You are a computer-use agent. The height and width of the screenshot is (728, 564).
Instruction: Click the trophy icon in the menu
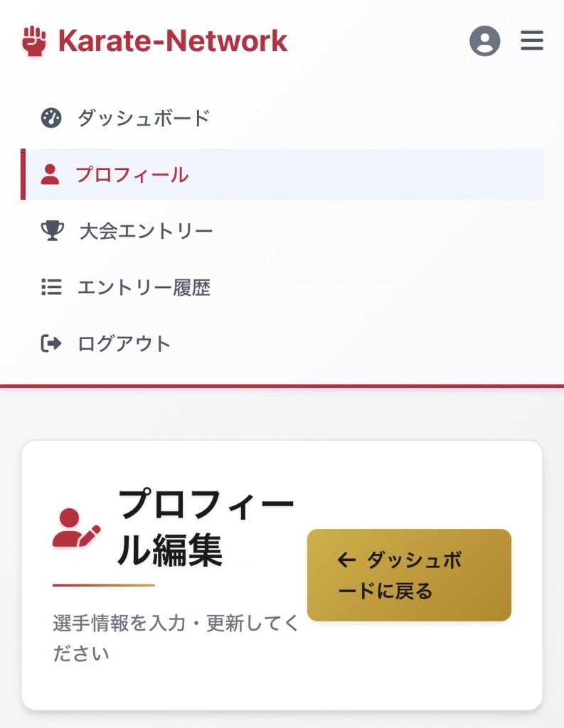(x=51, y=231)
